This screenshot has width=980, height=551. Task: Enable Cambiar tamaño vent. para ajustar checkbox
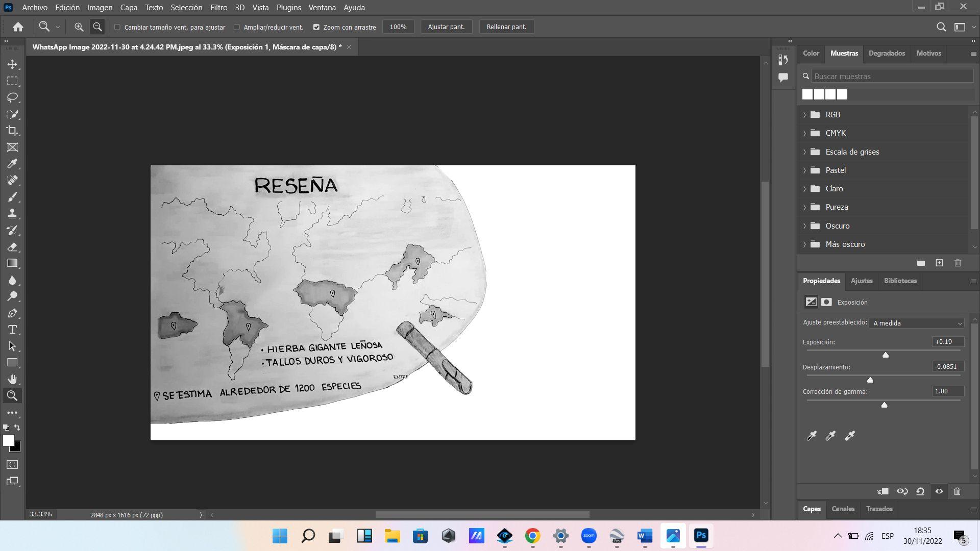tap(117, 27)
